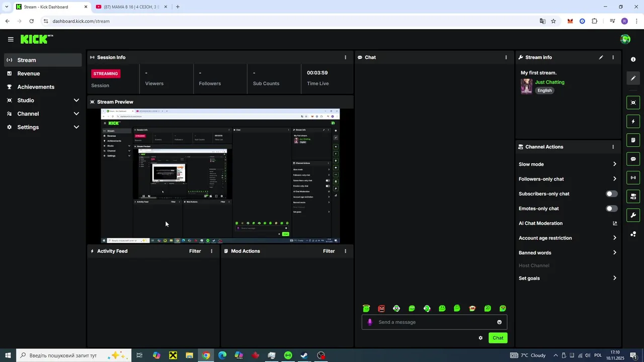The width and height of the screenshot is (644, 362).
Task: Toggle Subscribers-only chat switch
Action: (x=611, y=194)
